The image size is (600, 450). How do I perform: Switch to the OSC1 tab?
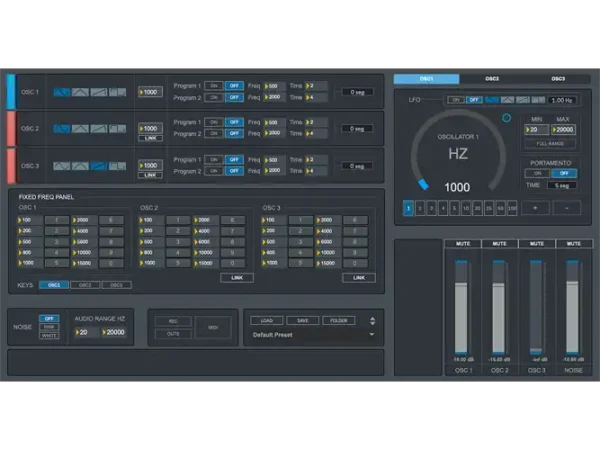click(x=426, y=79)
